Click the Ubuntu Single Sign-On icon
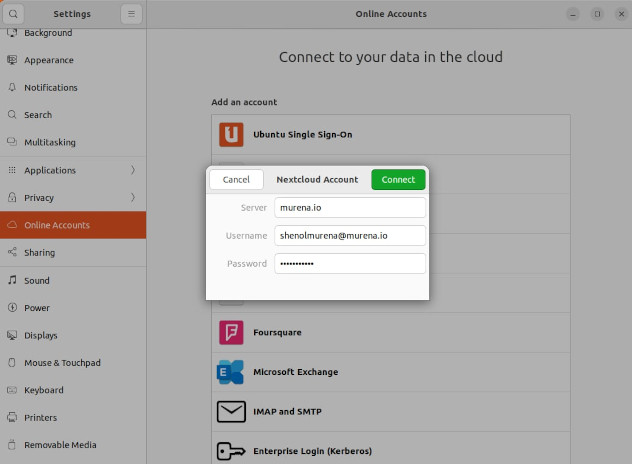Screen dimensions: 632x464 (x=231, y=134)
